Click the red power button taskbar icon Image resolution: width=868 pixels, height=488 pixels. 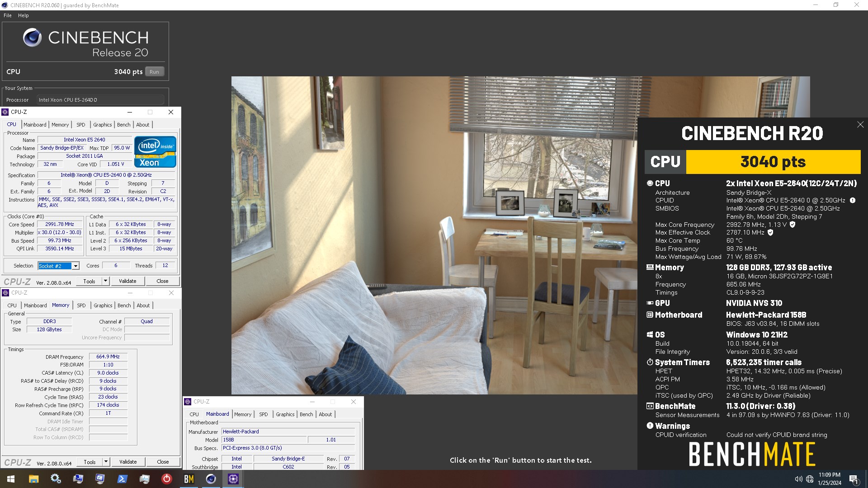[167, 479]
